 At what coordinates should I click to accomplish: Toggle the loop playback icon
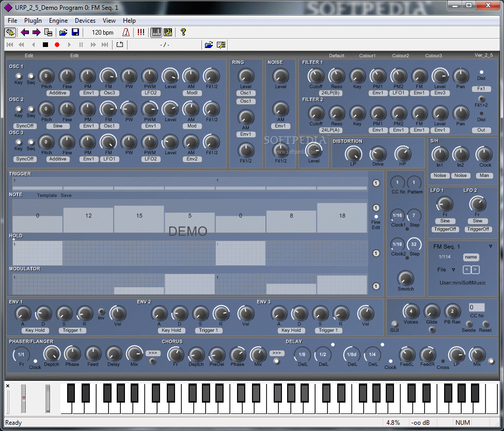tap(120, 44)
